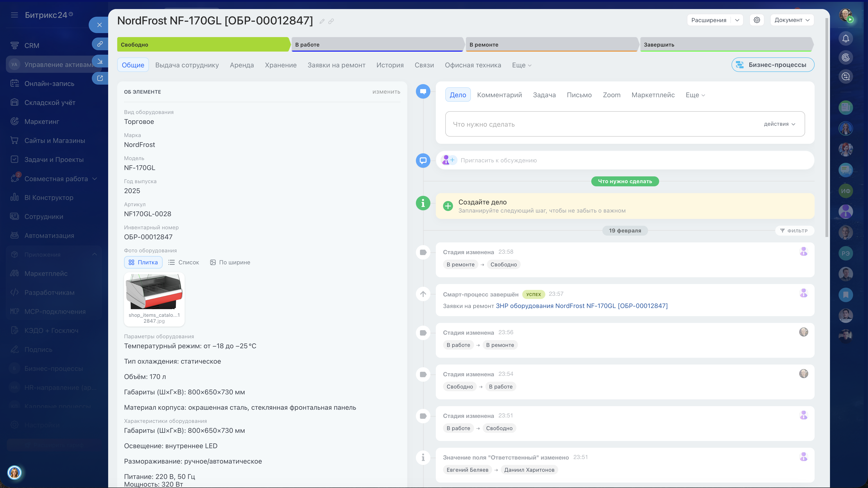868x488 pixels.
Task: Switch photo view to Плитка
Action: [x=143, y=262]
